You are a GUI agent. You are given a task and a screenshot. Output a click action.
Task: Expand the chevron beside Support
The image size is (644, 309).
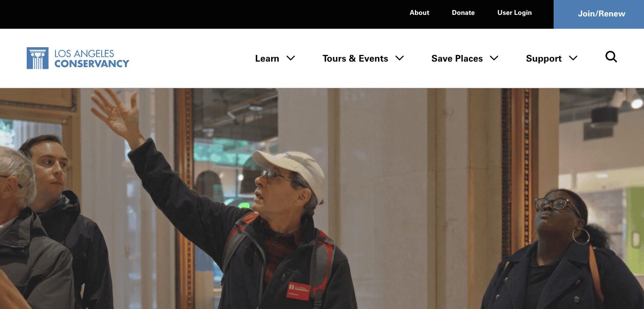573,58
